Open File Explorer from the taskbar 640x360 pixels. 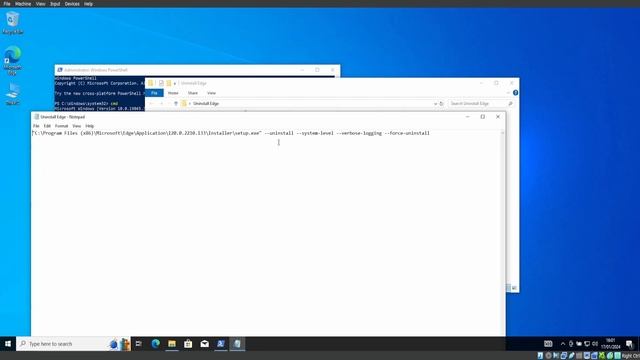click(172, 344)
